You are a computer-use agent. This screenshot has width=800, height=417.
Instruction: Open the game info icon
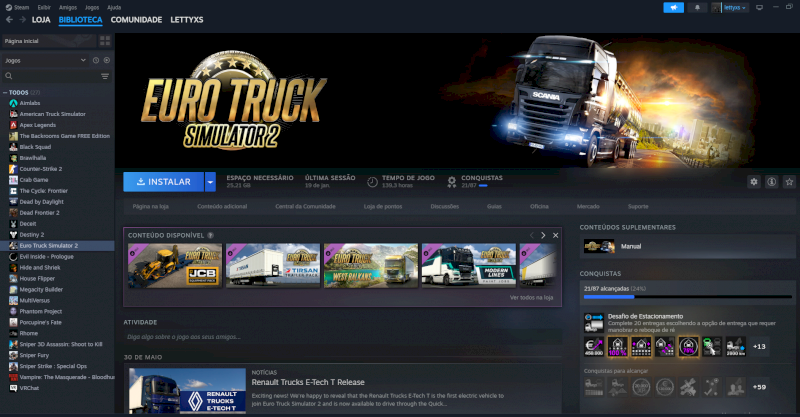(772, 182)
